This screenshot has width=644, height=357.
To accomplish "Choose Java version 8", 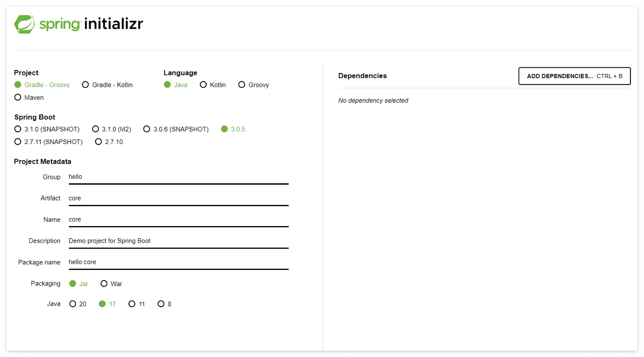I will coord(164,304).
